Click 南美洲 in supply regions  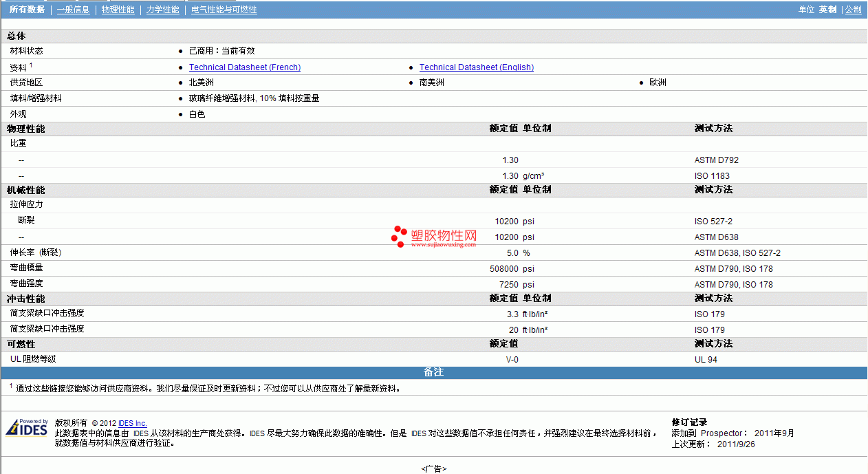[432, 83]
